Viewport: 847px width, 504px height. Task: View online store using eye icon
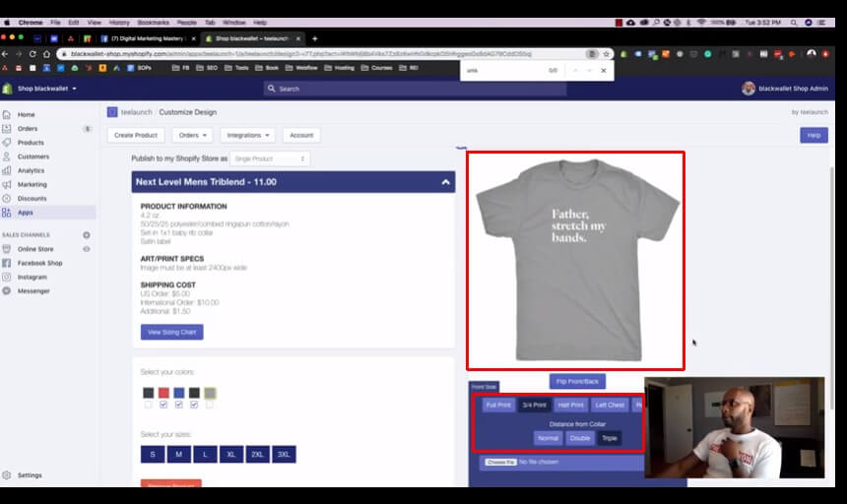click(x=87, y=249)
